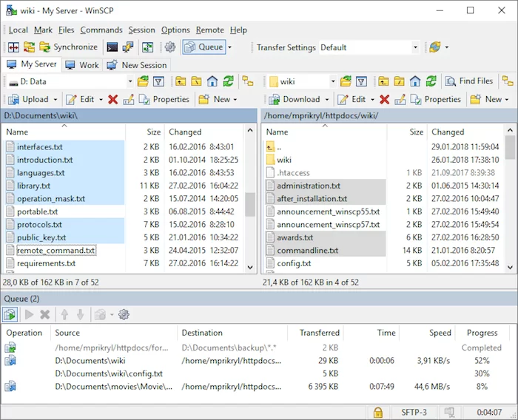Open the Local menu
518x420 pixels.
coord(18,30)
